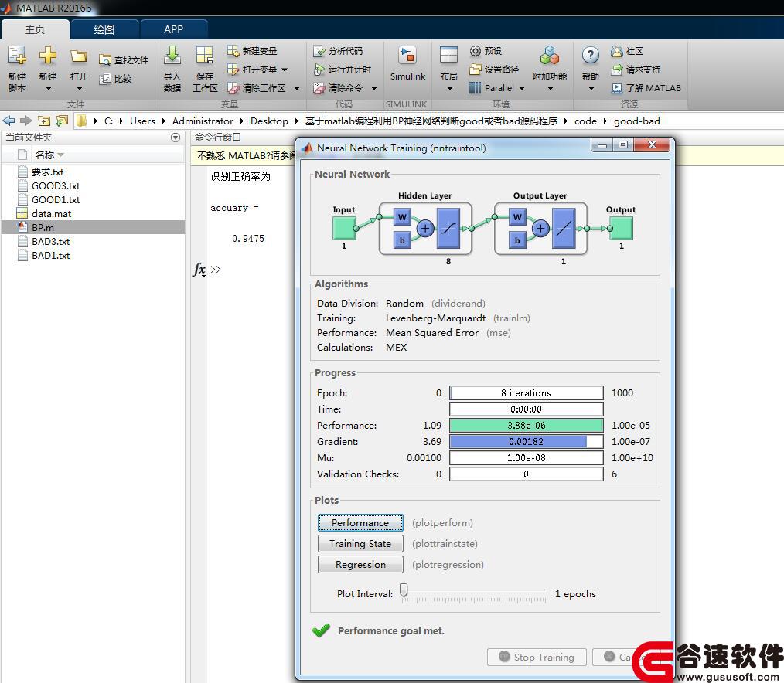
Task: Click the Gradient progress bar
Action: tap(526, 442)
